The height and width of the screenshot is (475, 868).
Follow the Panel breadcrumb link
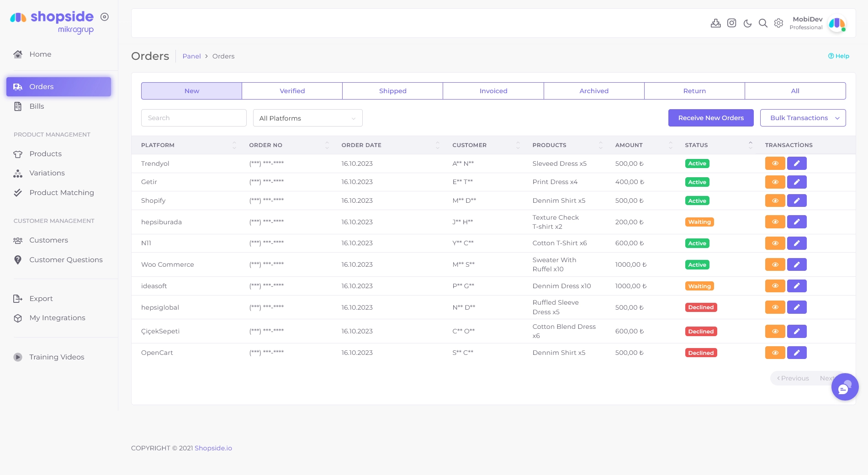tap(191, 56)
